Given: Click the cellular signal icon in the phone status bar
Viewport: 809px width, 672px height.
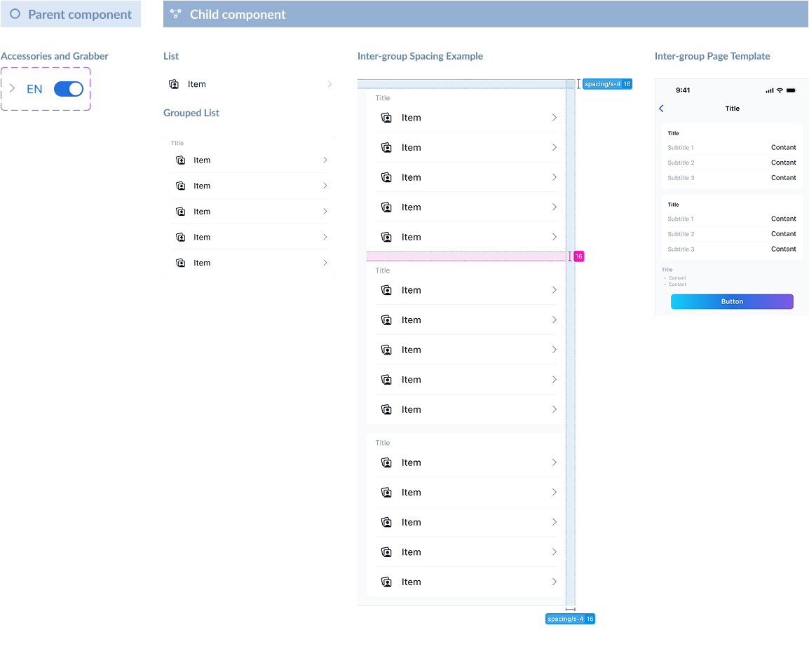Looking at the screenshot, I should [770, 90].
